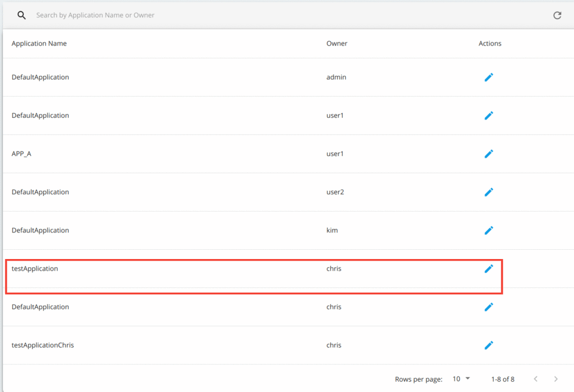Click pencil icon for highlighted testApplication row

click(x=488, y=268)
